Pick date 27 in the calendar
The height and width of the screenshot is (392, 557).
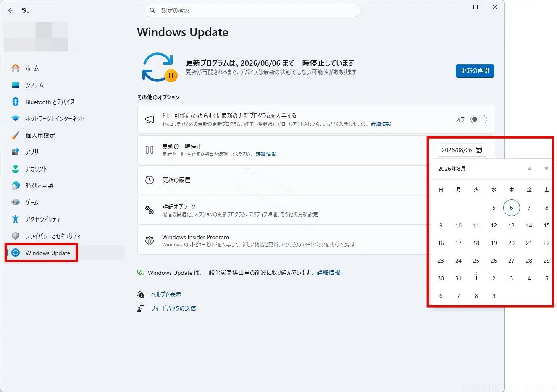(511, 261)
